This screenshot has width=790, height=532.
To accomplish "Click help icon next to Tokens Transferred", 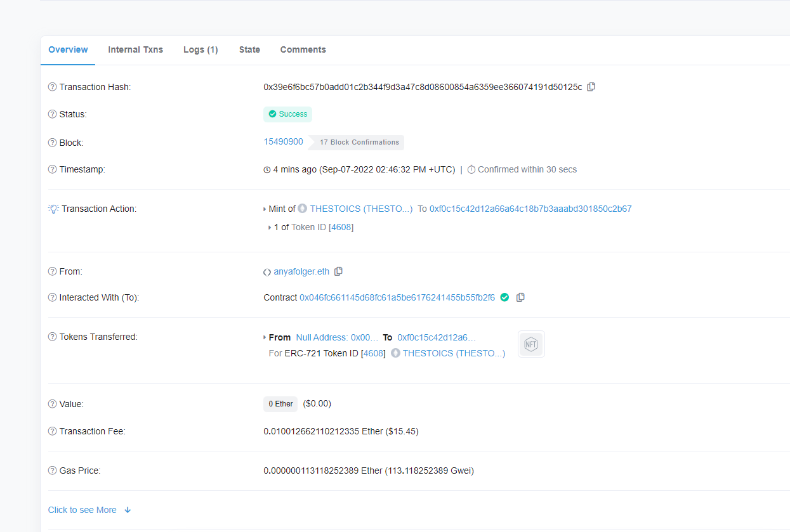I will [53, 337].
